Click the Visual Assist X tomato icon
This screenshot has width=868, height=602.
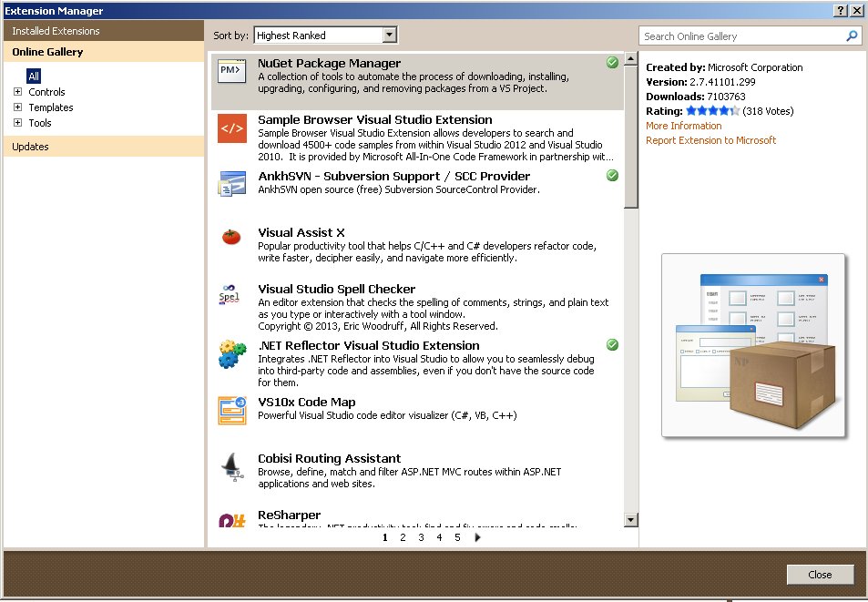tap(231, 238)
